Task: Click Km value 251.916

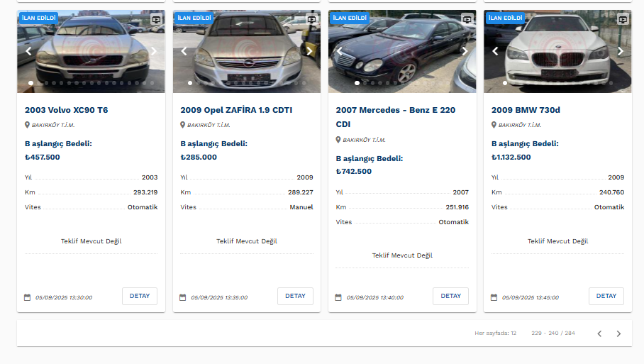Action: pyautogui.click(x=457, y=207)
